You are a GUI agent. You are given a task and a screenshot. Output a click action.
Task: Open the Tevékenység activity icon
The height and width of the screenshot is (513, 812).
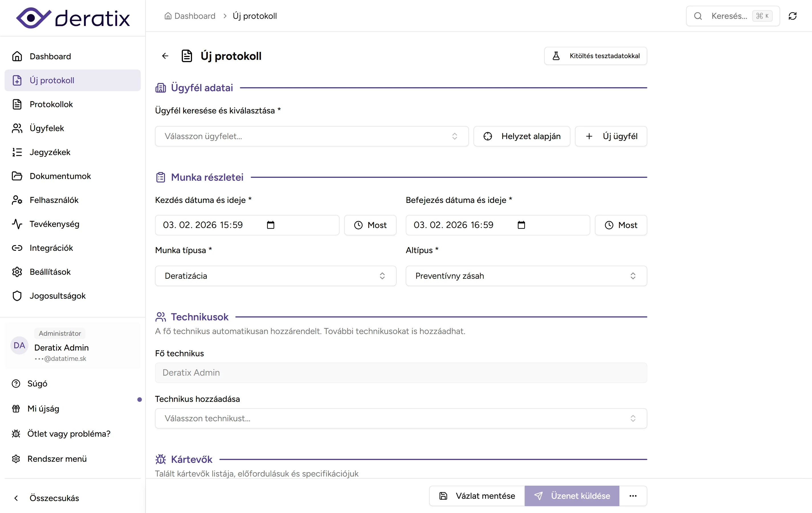[17, 224]
